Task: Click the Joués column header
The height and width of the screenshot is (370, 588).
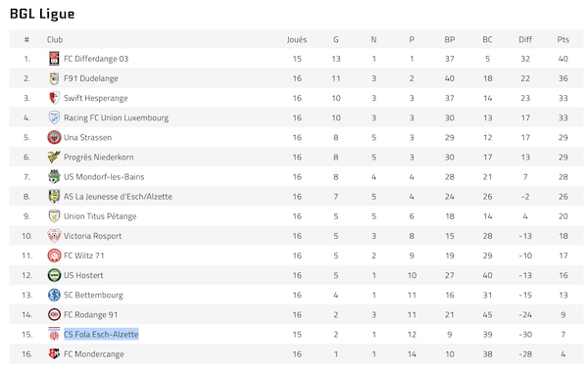Action: [x=297, y=39]
